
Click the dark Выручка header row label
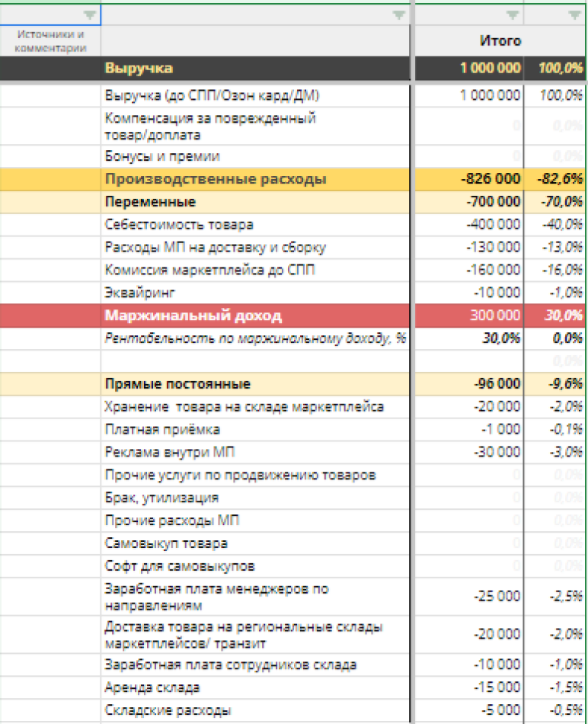[x=139, y=68]
